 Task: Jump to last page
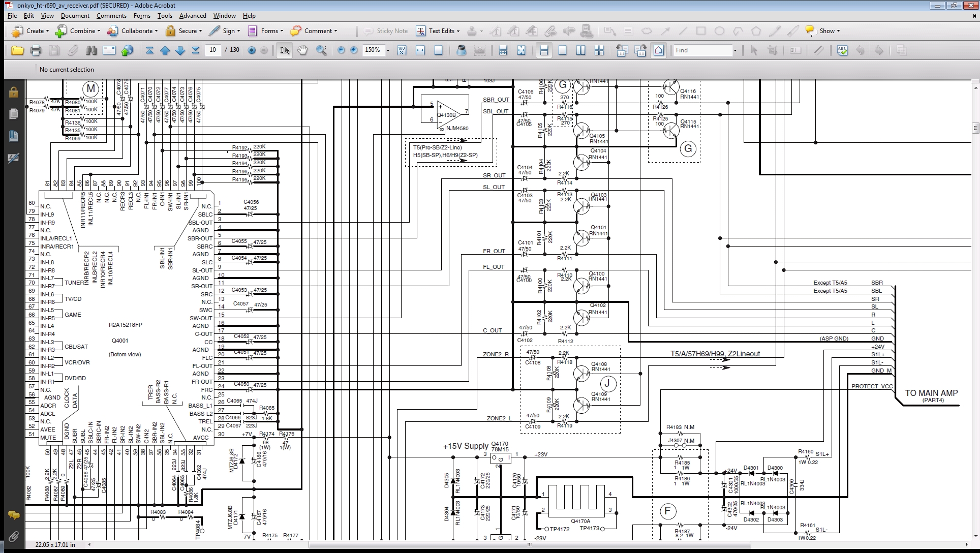pos(195,50)
